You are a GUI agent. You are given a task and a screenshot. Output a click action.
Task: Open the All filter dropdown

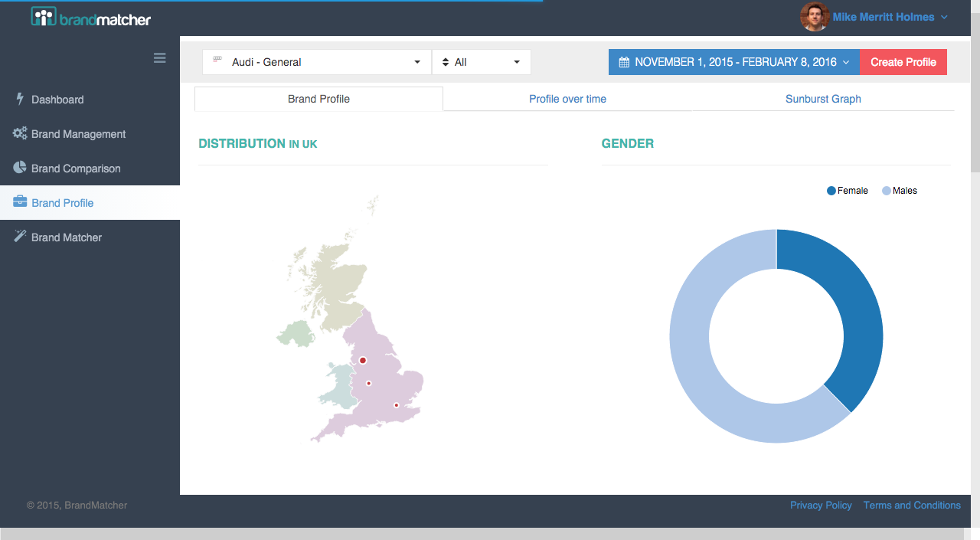tap(482, 62)
